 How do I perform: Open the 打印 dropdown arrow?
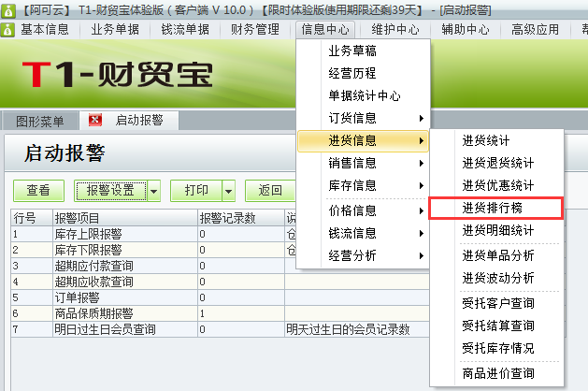[x=229, y=191]
